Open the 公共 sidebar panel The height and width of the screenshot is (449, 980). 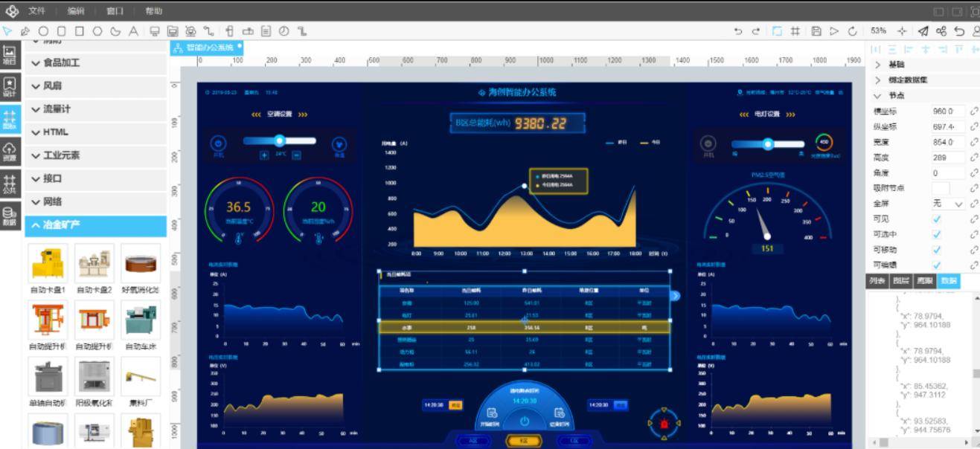(10, 184)
